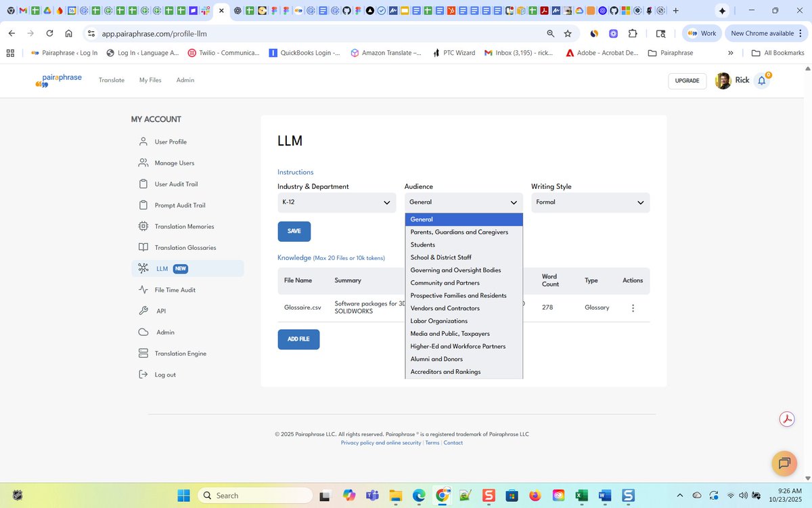The image size is (812, 508).
Task: Click the Translation Memories gear icon
Action: (x=143, y=226)
